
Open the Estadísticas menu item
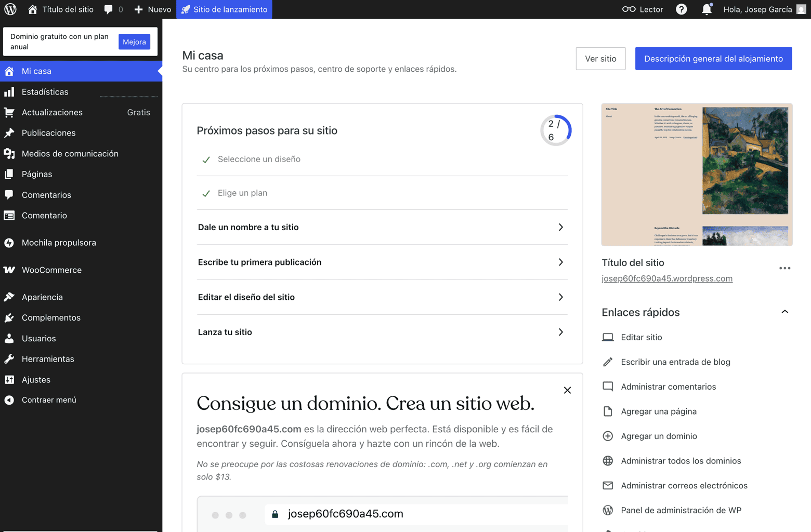click(81, 92)
